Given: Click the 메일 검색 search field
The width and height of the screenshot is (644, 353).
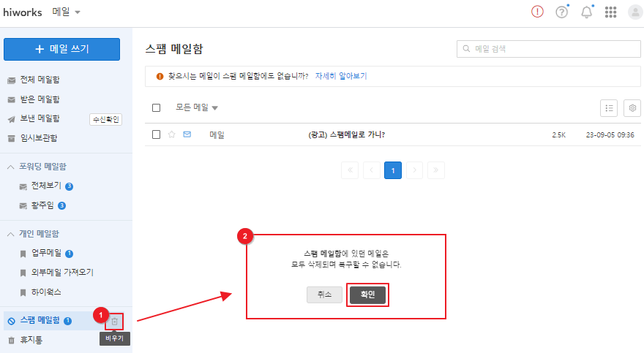Looking at the screenshot, I should (549, 49).
